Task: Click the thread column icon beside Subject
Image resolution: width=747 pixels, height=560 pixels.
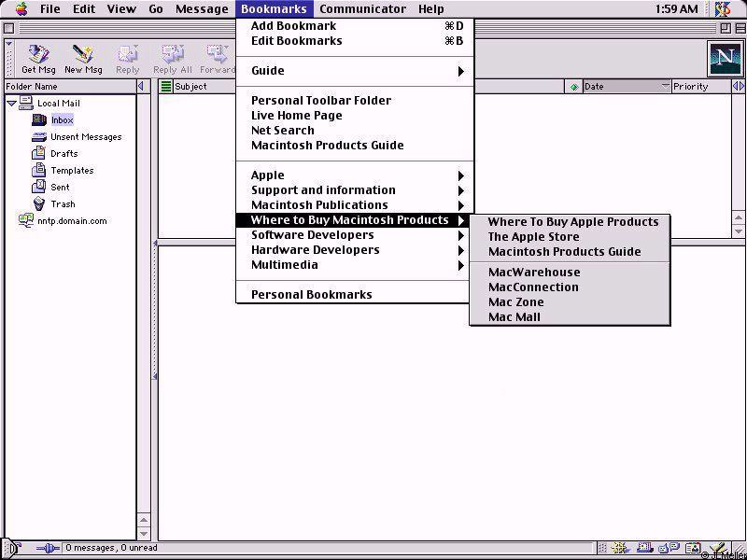Action: tap(166, 86)
